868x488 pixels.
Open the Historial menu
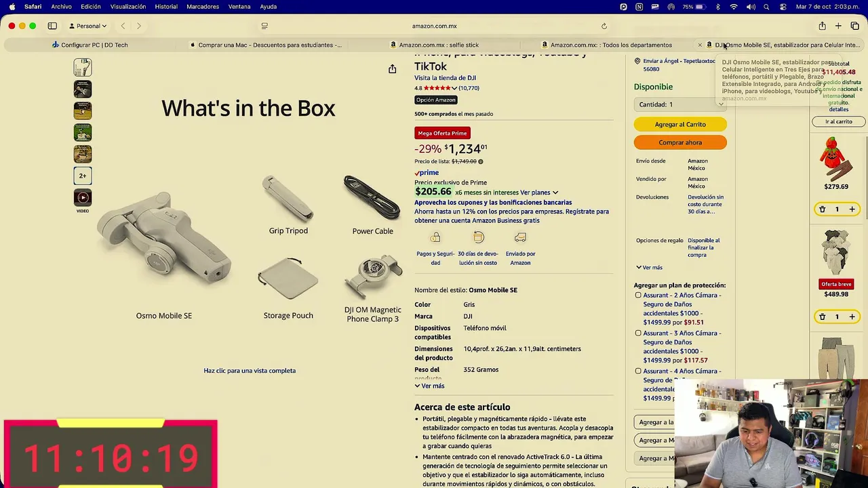(166, 7)
